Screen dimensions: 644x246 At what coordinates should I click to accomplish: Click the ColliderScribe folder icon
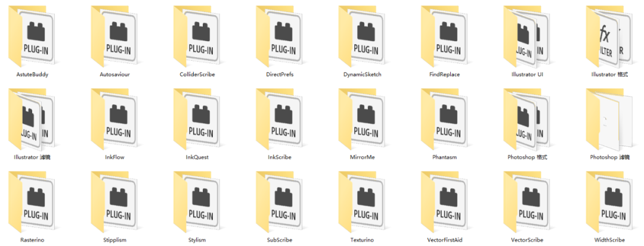[197, 36]
